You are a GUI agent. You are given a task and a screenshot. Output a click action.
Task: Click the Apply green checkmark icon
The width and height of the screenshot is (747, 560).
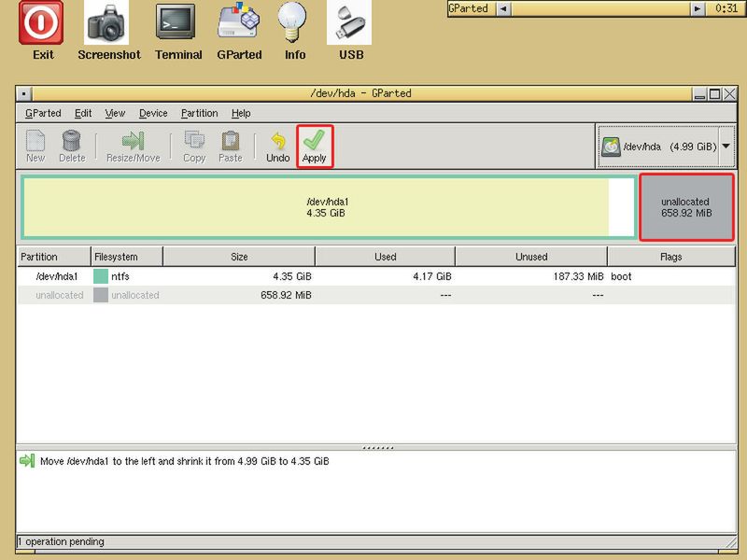[x=315, y=141]
